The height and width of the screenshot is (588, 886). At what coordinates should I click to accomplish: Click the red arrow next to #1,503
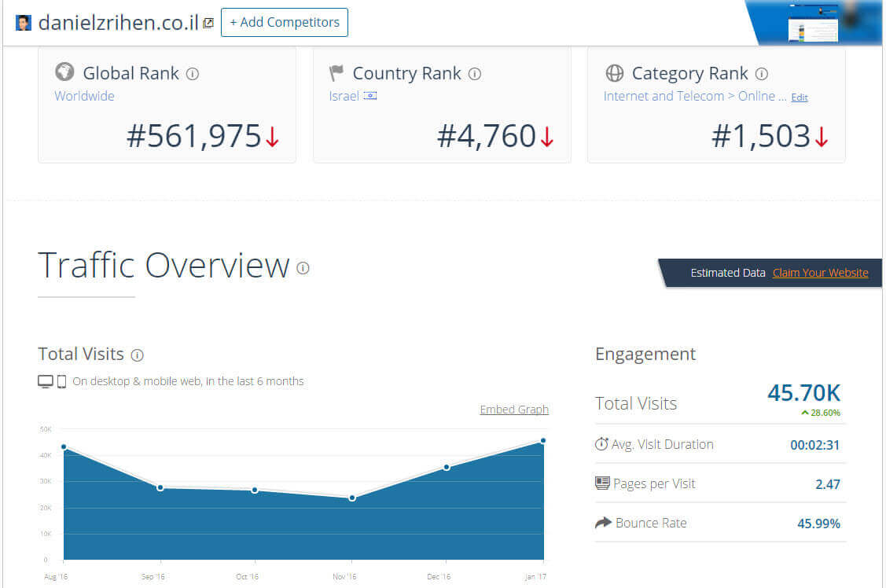[x=822, y=137]
